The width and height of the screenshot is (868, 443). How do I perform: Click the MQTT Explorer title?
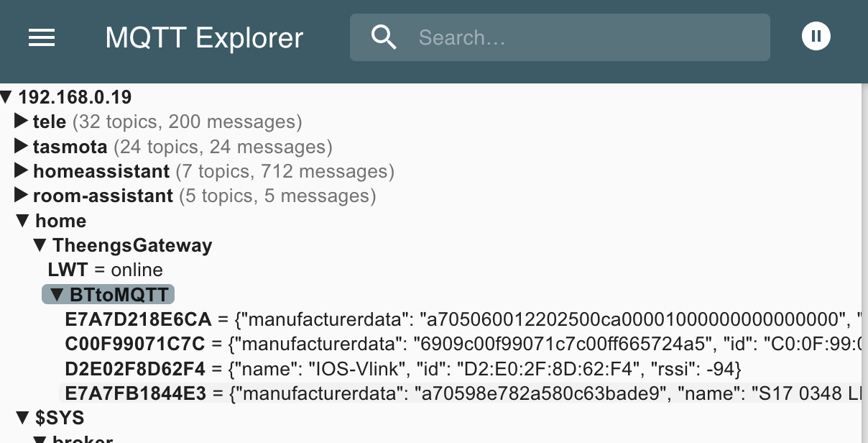point(205,37)
